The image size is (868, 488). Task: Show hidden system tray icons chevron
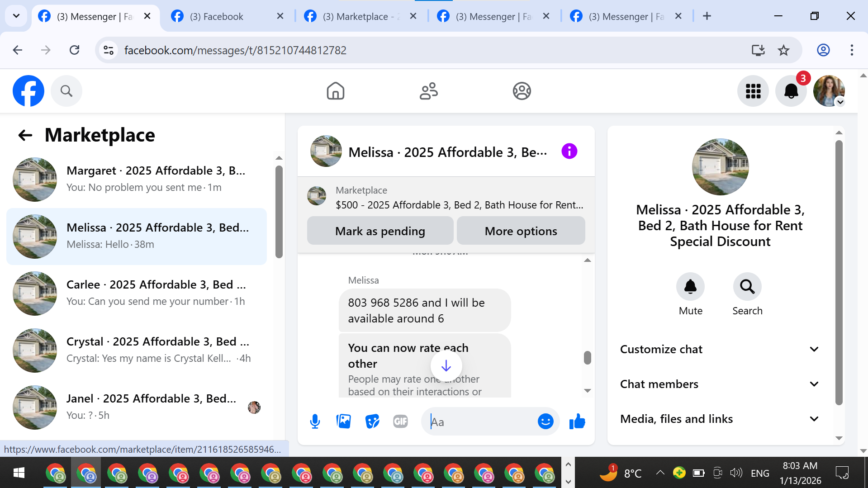[660, 473]
